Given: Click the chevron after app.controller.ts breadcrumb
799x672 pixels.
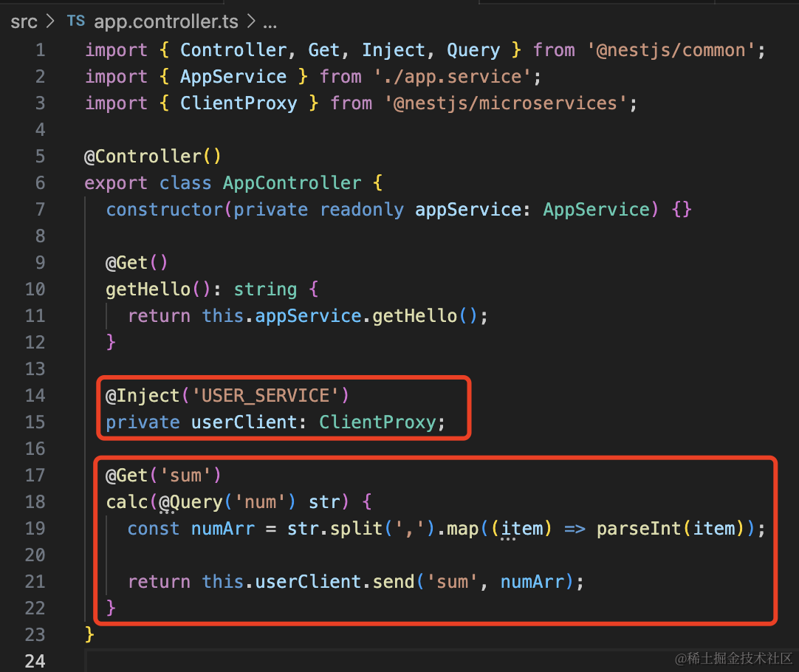Looking at the screenshot, I should [250, 21].
